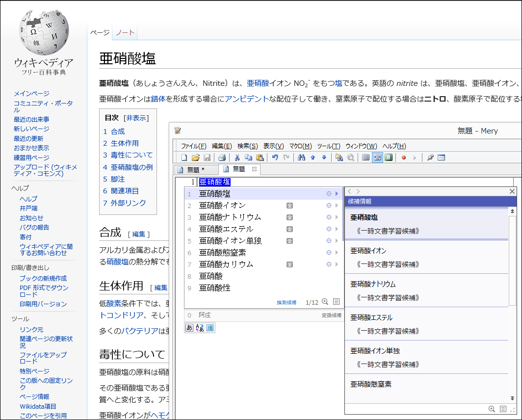Open メインページ from the Wikipedia sidebar

31,94
